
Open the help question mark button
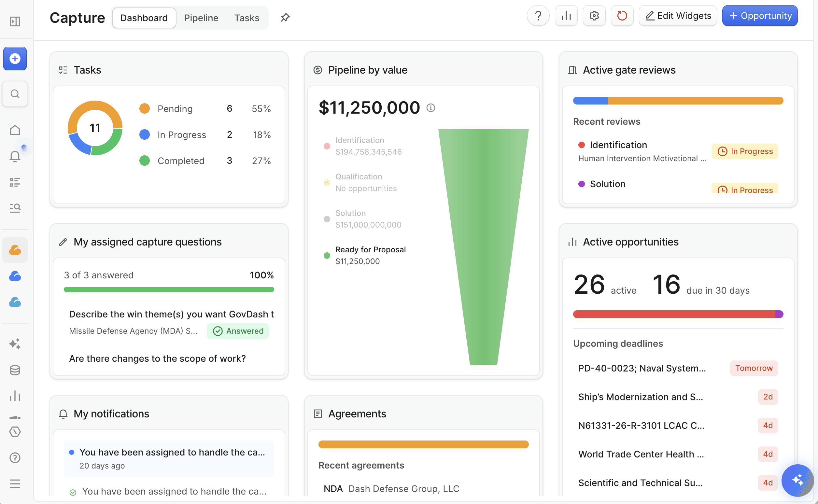(x=538, y=16)
